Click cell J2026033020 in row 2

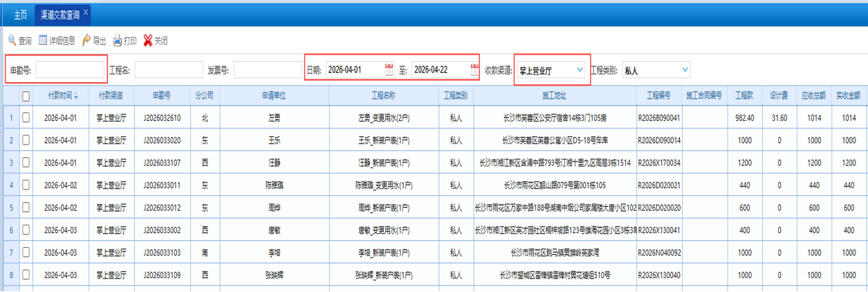point(162,140)
